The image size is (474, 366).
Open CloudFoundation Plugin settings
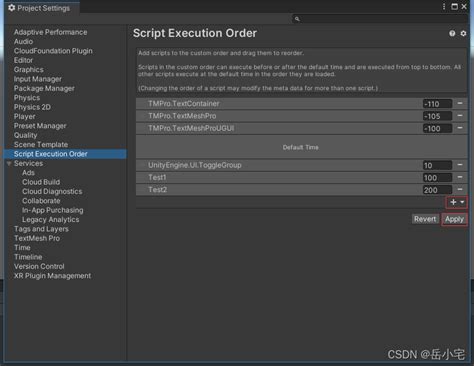tap(53, 51)
